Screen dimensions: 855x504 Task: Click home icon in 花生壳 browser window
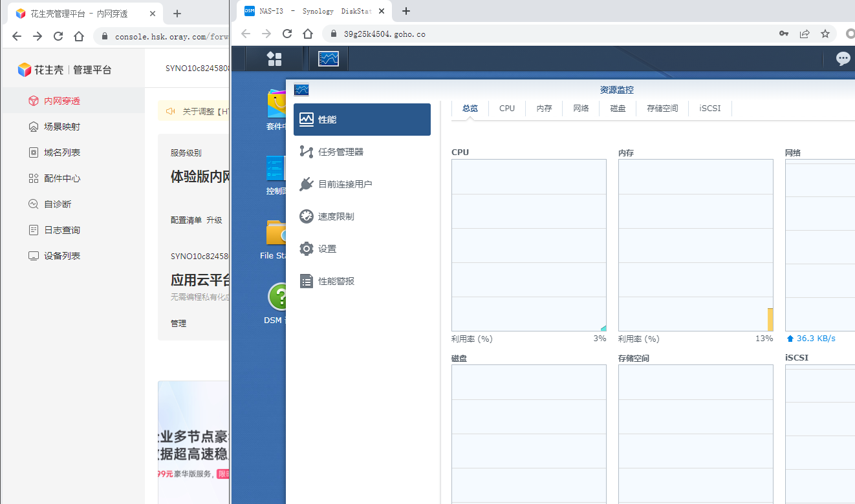pyautogui.click(x=79, y=36)
